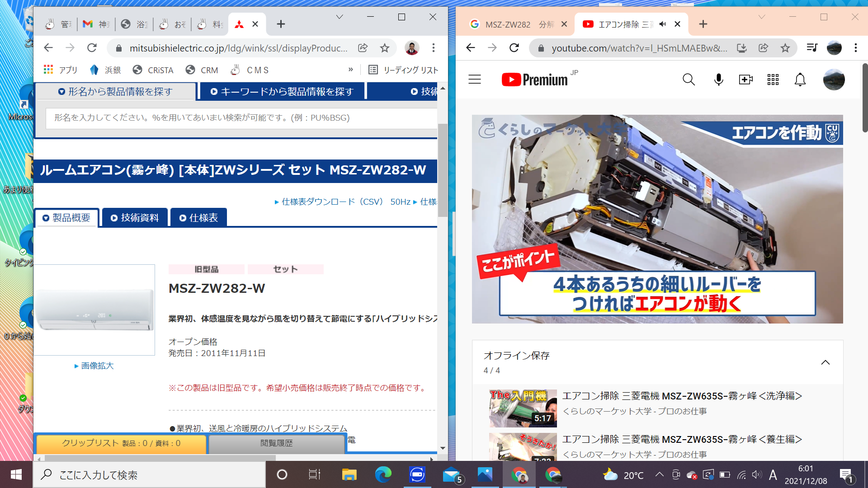Open media control icon in YouTube window
The height and width of the screenshot is (488, 868).
point(812,48)
